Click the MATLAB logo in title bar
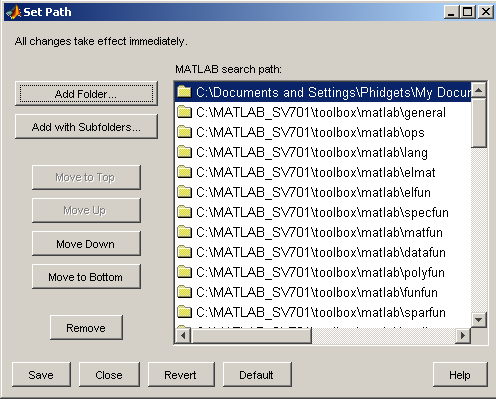 [14, 12]
